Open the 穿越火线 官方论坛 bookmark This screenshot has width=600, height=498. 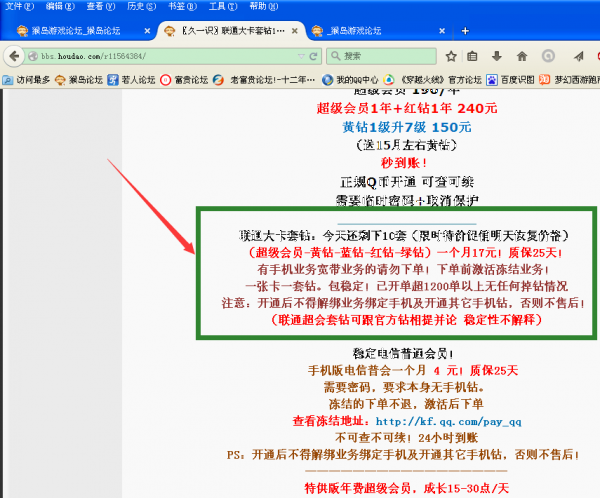point(432,80)
